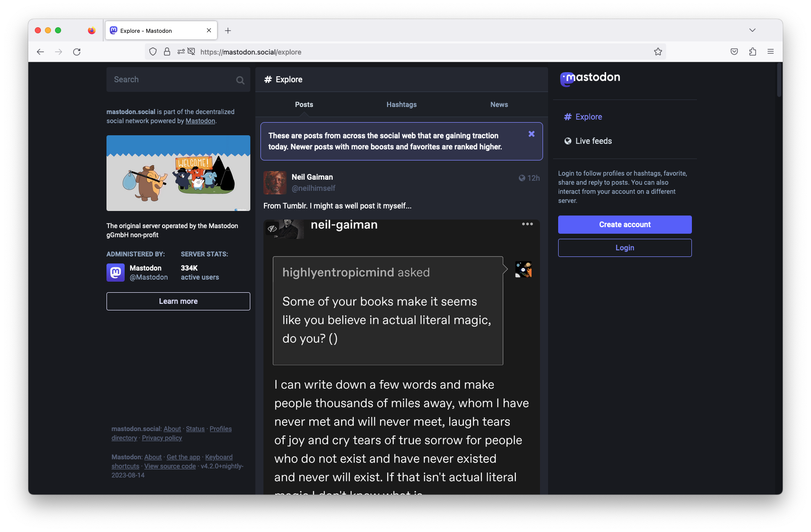This screenshot has height=532, width=811.
Task: Click the Firefox View icon
Action: 91,31
